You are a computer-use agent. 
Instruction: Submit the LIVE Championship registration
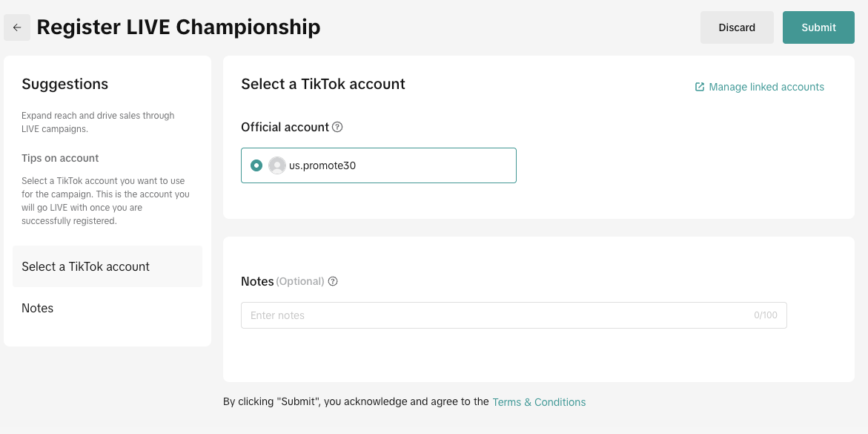pos(818,27)
